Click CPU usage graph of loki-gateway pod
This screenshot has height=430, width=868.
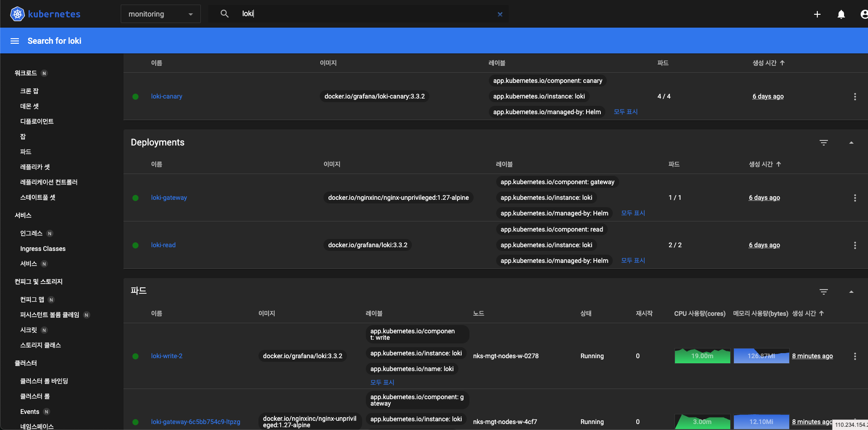702,422
